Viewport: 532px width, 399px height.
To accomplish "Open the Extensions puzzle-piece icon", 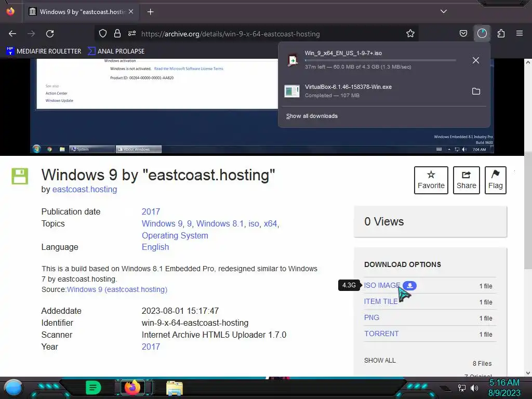I will point(501,34).
